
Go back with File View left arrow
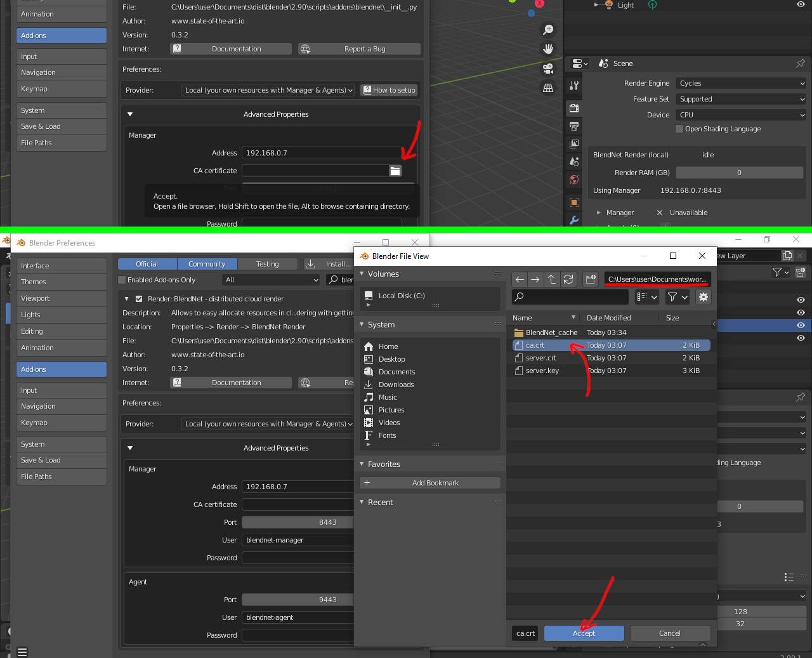pyautogui.click(x=520, y=279)
